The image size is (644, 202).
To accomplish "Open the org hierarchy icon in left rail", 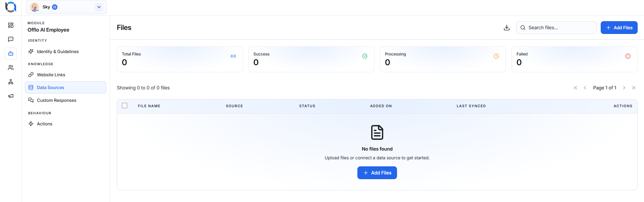I will click(x=11, y=82).
